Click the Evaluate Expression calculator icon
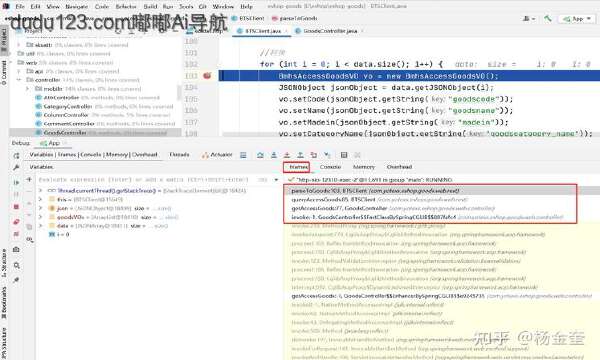 click(x=344, y=155)
